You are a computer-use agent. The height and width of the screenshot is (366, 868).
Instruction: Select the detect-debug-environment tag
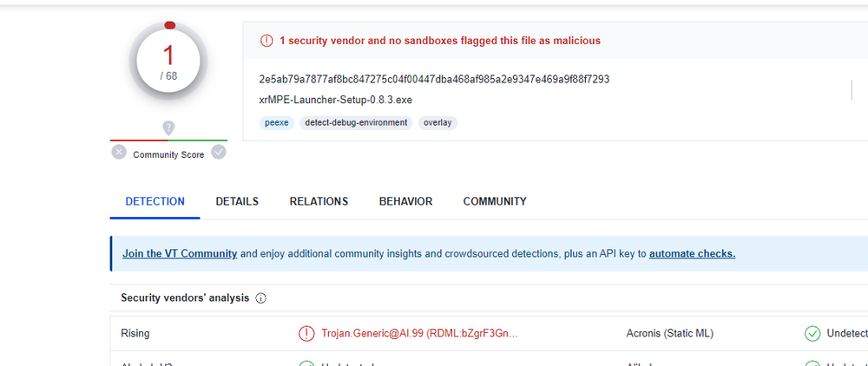(x=356, y=122)
